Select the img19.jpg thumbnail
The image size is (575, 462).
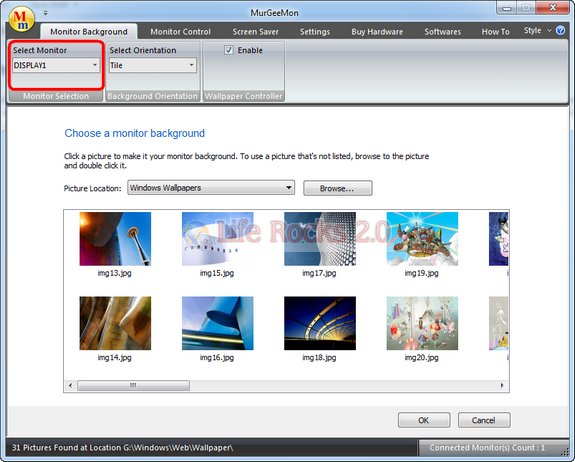[422, 239]
